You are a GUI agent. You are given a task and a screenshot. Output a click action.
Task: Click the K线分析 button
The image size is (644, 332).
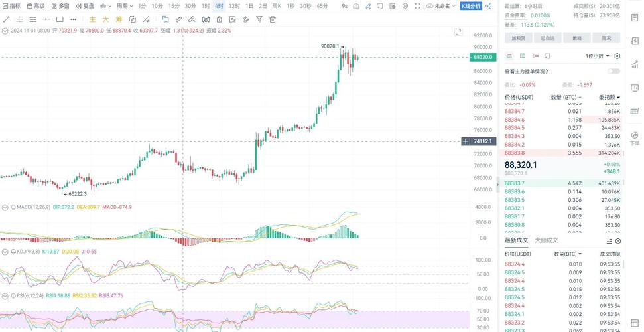[x=471, y=6]
